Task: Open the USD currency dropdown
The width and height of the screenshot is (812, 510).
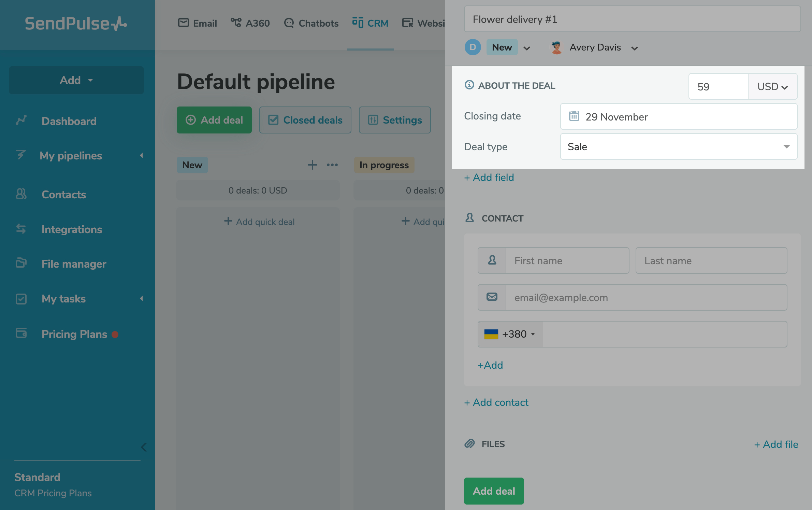Action: pyautogui.click(x=772, y=87)
